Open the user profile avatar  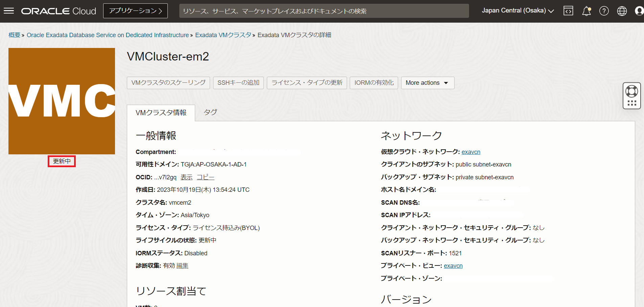(639, 11)
